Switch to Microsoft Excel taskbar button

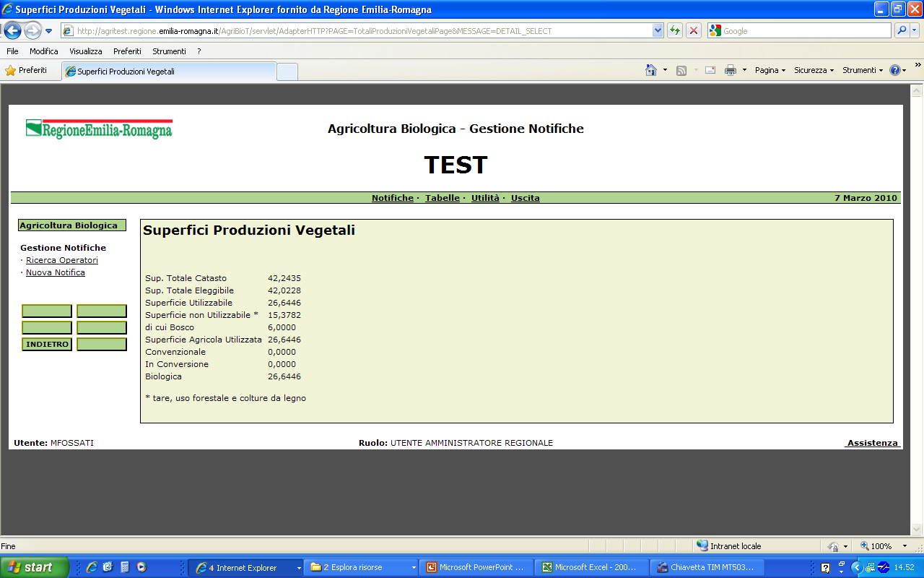click(593, 567)
